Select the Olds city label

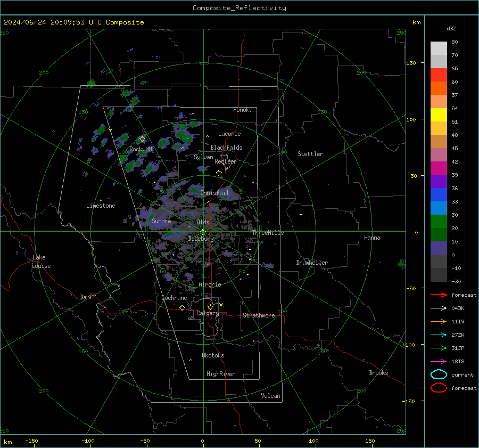pyautogui.click(x=203, y=222)
